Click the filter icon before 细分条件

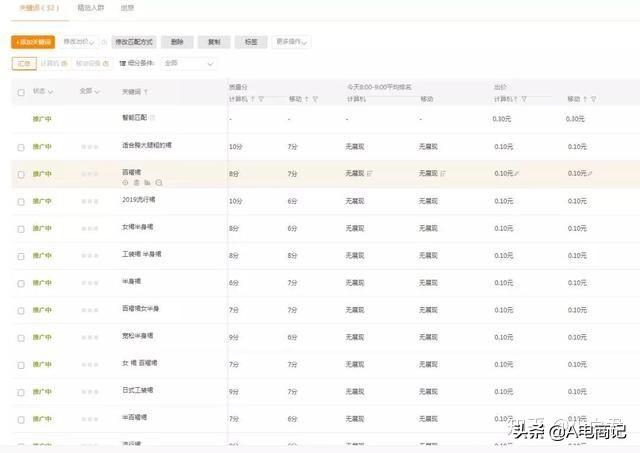(x=122, y=64)
